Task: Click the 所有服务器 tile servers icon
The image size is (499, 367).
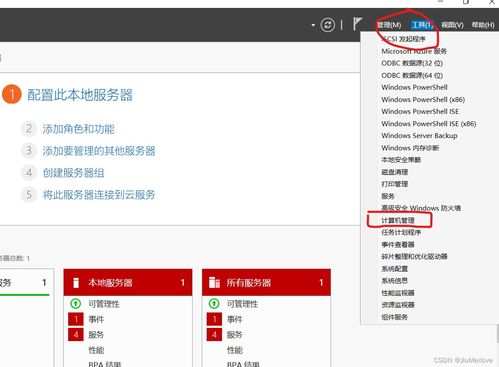Action: [x=214, y=283]
